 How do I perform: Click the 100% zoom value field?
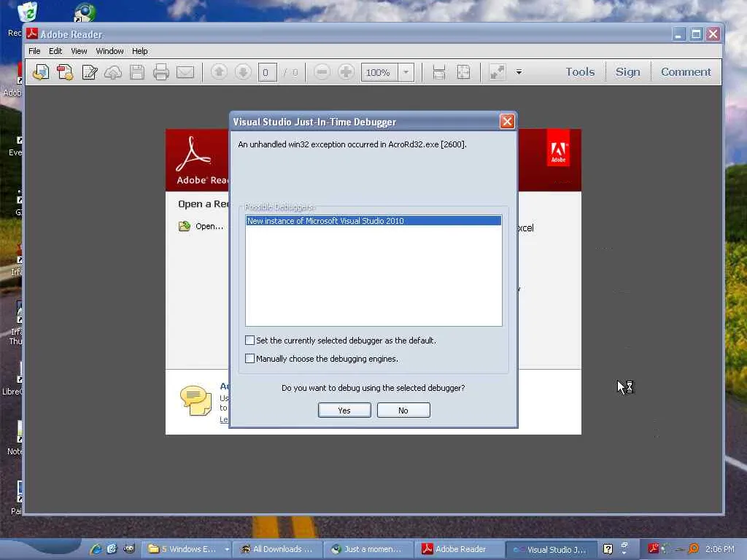[x=379, y=72]
